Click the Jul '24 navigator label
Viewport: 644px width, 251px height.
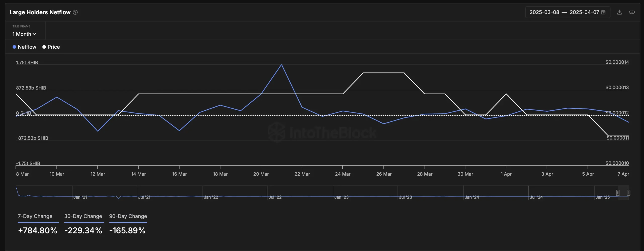[536, 197]
